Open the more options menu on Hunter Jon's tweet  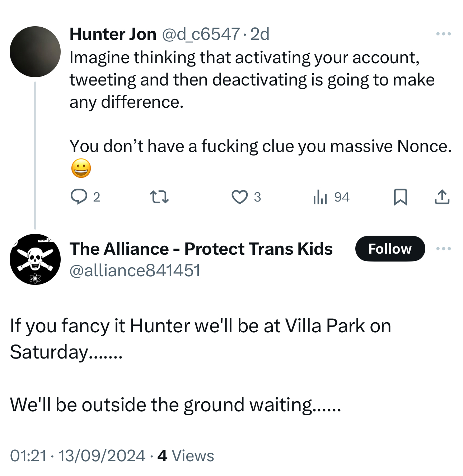(x=443, y=34)
